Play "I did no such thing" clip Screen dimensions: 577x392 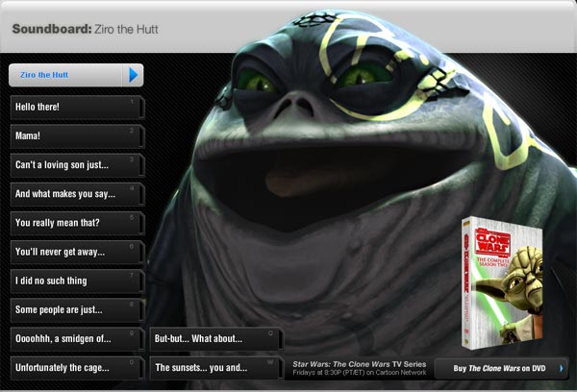[x=78, y=282]
